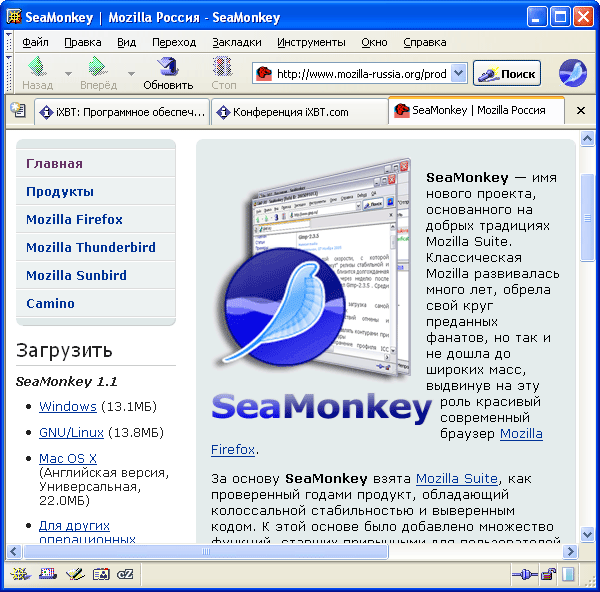600x592 pixels.
Task: Reload page with Обновить button
Action: (x=168, y=73)
